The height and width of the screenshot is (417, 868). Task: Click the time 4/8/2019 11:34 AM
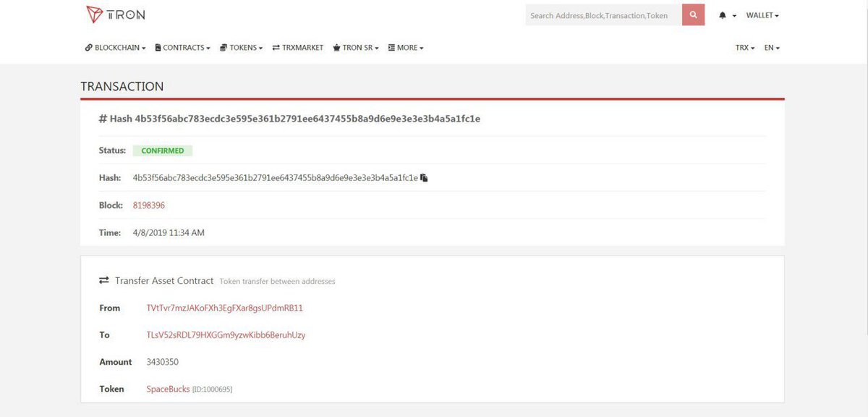[169, 233]
